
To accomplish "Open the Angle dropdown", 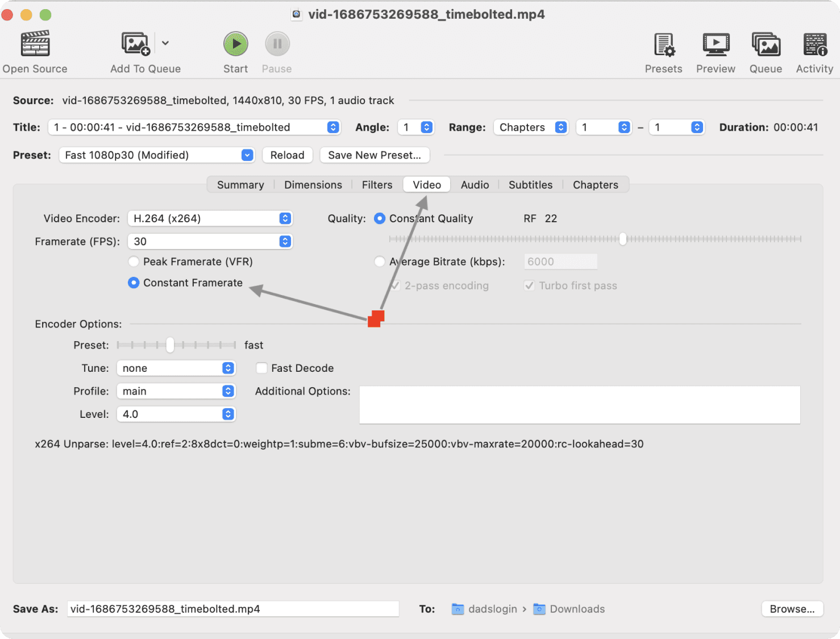I will 416,127.
